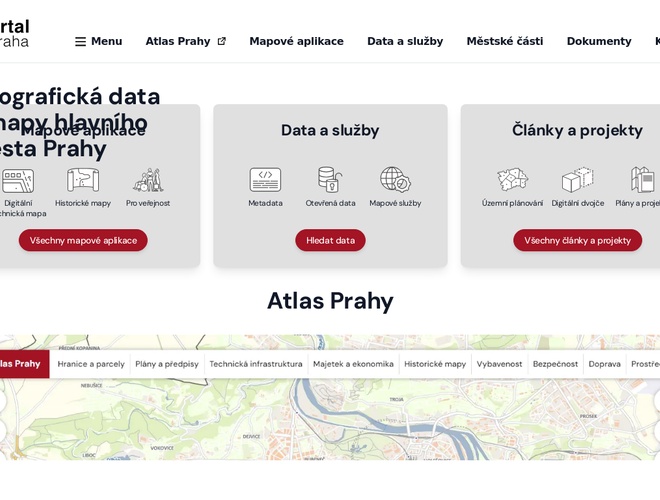Open Mapové aplikace in top navigation
The width and height of the screenshot is (660, 500).
(x=296, y=42)
